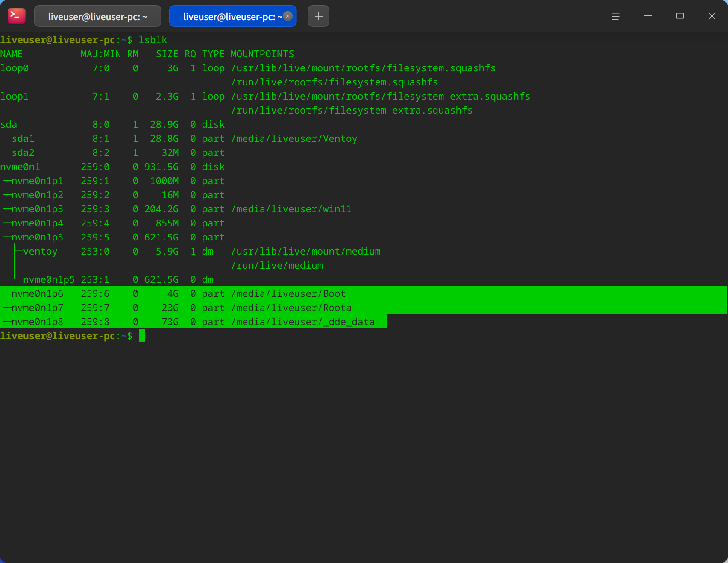The height and width of the screenshot is (563, 728).
Task: Select the active second terminal tab
Action: point(233,16)
